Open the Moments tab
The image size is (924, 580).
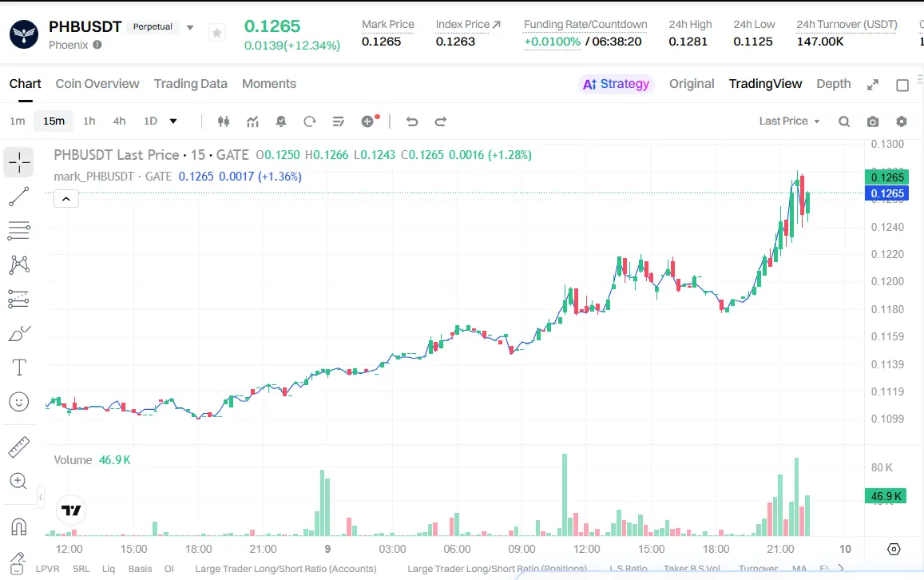point(268,84)
